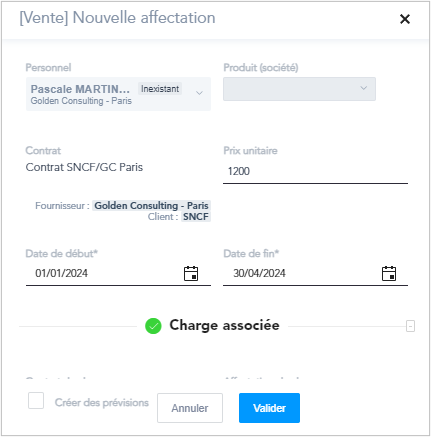Expand the Personnel dropdown chevron

click(199, 93)
